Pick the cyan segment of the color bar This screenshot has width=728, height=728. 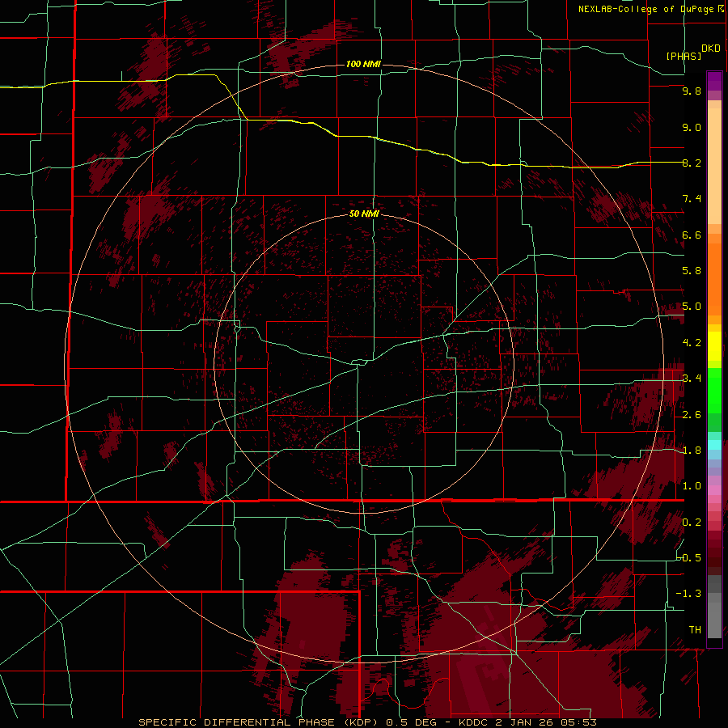pos(714,445)
